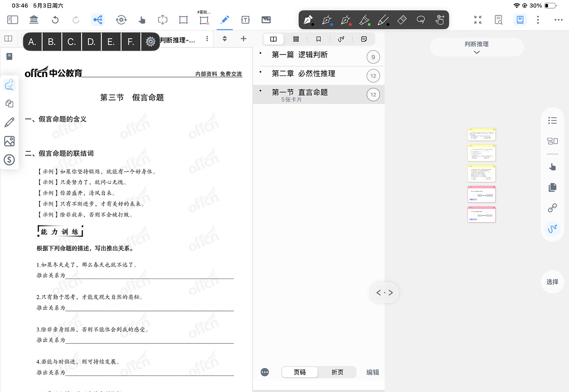Select the blue pencil handwriting tool

pos(225,20)
